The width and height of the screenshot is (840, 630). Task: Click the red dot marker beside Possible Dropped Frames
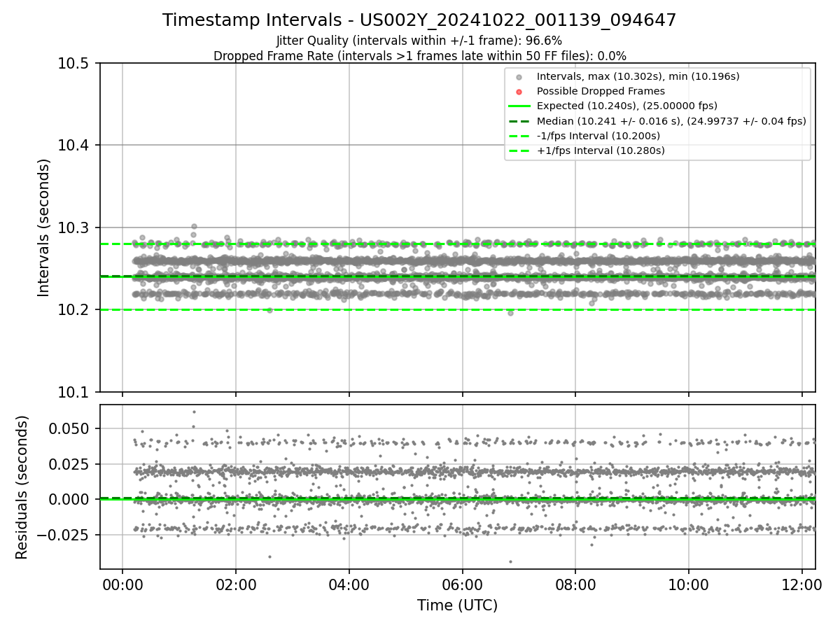pyautogui.click(x=519, y=92)
